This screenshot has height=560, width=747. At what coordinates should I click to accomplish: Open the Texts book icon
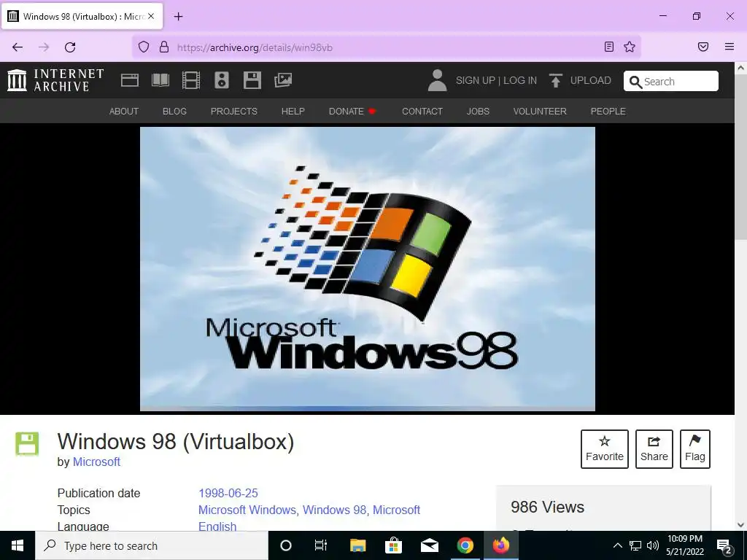160,80
